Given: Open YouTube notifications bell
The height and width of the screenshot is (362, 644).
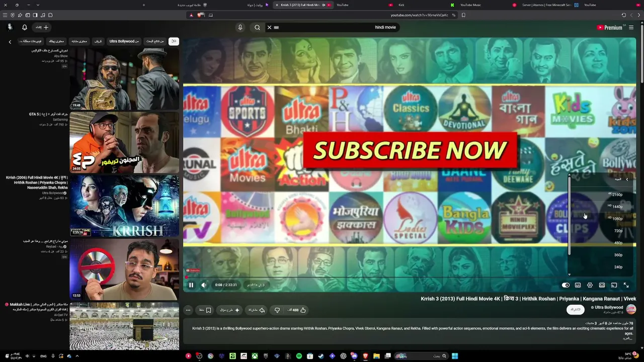Looking at the screenshot, I should [24, 27].
